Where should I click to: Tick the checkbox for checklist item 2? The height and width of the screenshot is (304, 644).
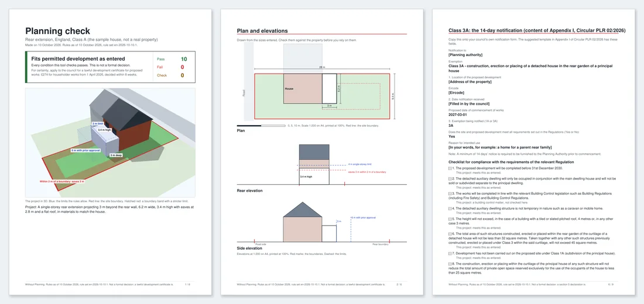pyautogui.click(x=450, y=178)
